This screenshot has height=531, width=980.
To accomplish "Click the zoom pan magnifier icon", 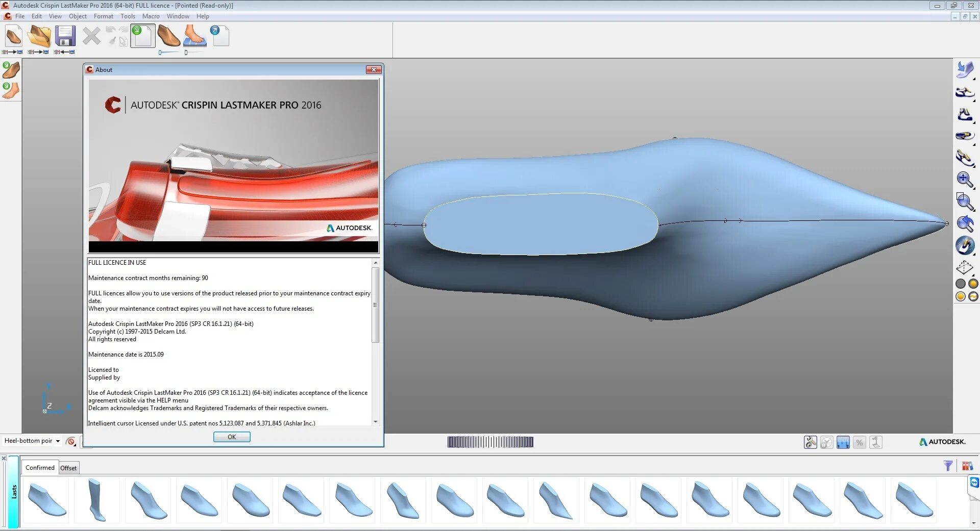I will point(965,180).
